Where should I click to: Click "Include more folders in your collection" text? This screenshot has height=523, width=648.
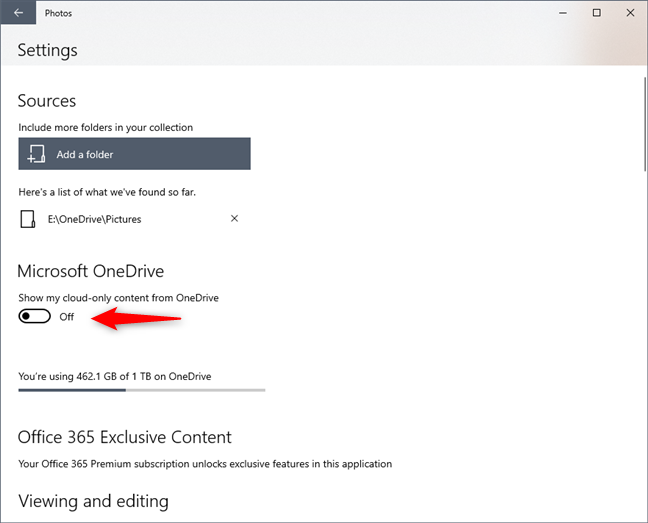[x=105, y=127]
